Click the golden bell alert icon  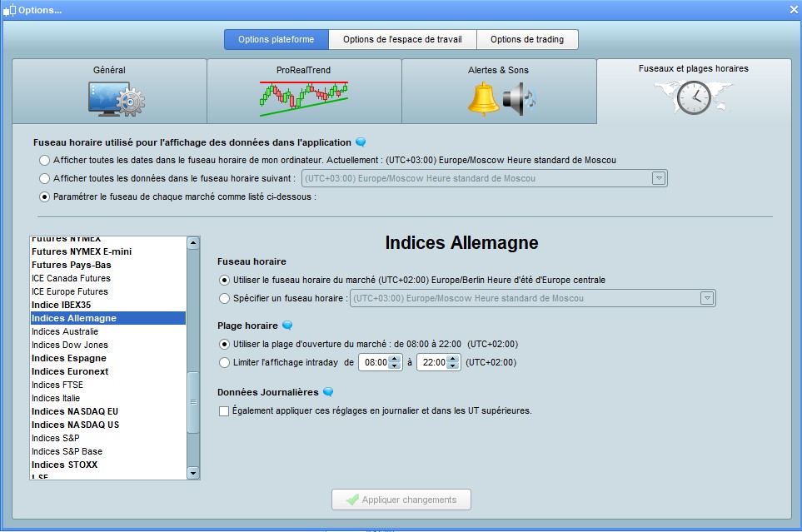click(483, 99)
